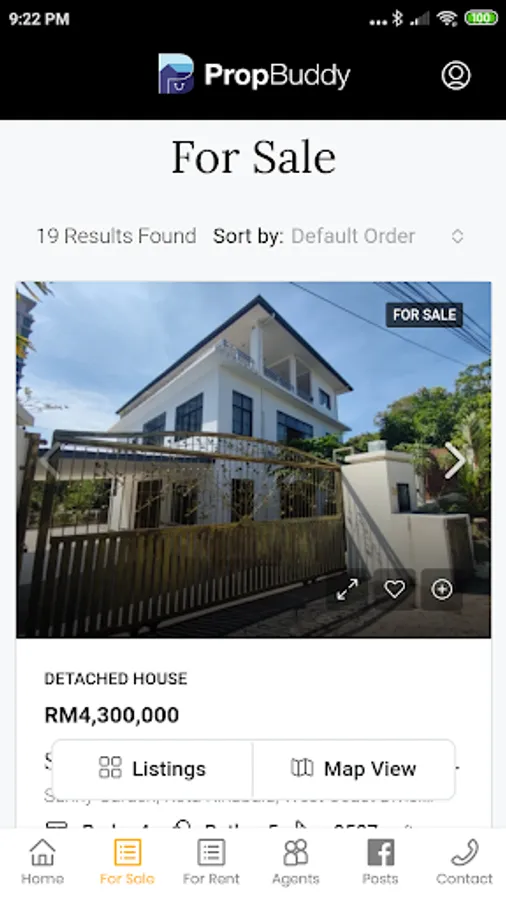Add the detached house to favorites
Viewport: 506px width, 900px height.
(395, 589)
